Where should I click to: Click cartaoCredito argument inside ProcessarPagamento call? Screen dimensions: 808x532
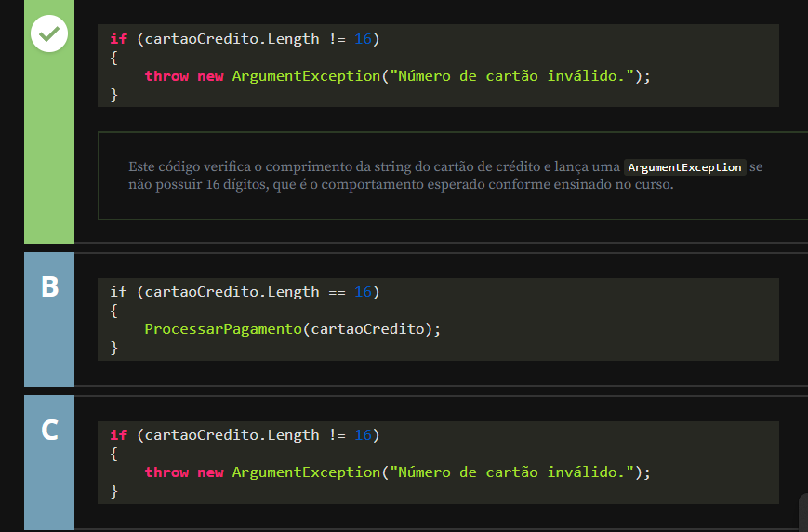(x=371, y=328)
